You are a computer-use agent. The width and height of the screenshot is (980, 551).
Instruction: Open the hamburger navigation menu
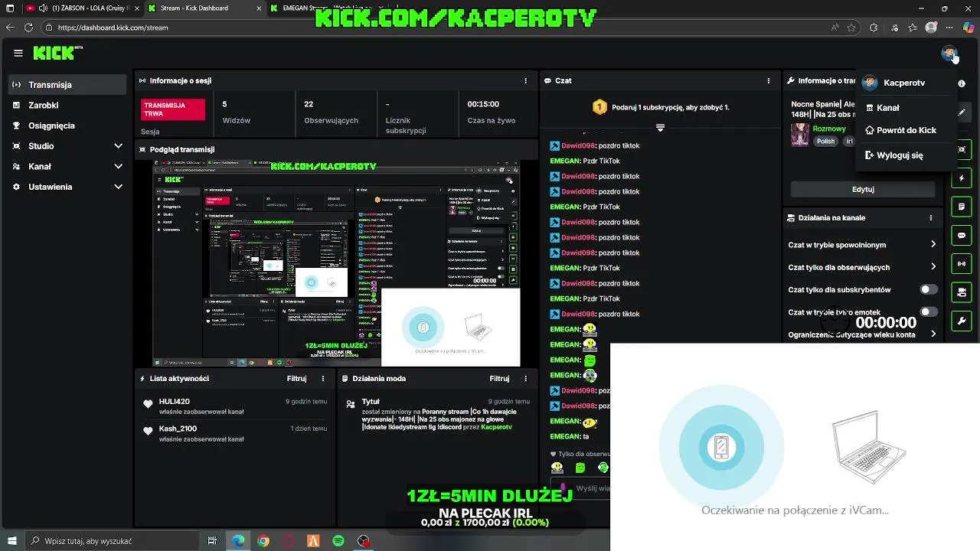pos(18,53)
